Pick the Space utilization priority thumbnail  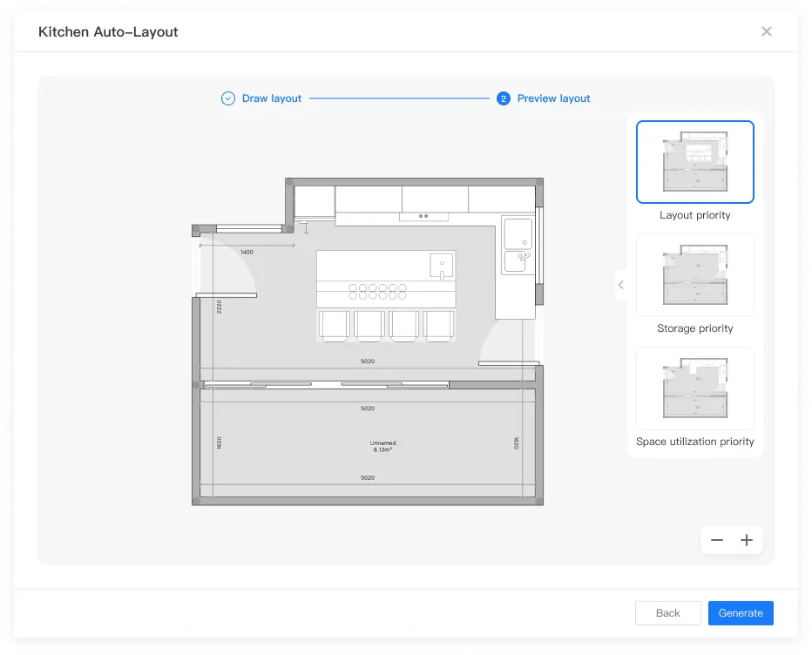click(694, 388)
